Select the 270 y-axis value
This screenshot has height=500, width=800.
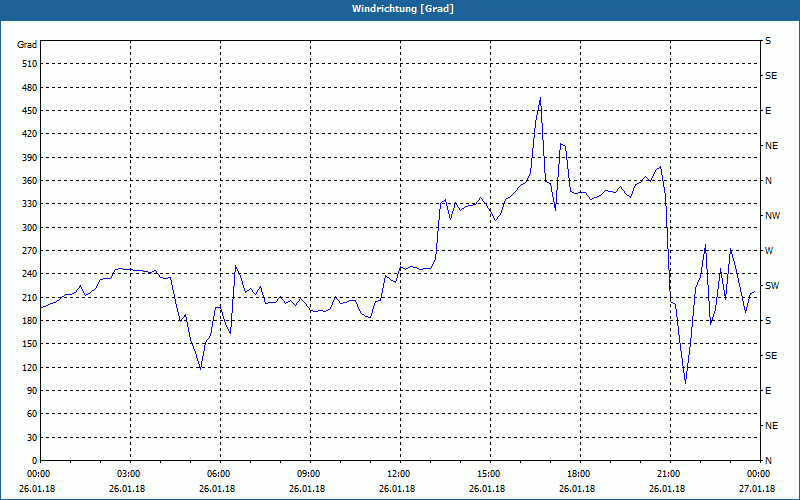[x=30, y=251]
